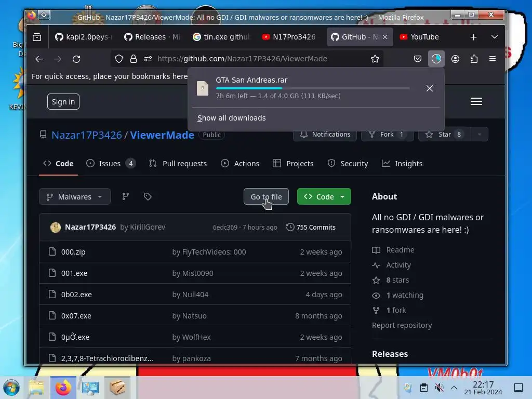Open a new tab with plus button

click(x=474, y=37)
